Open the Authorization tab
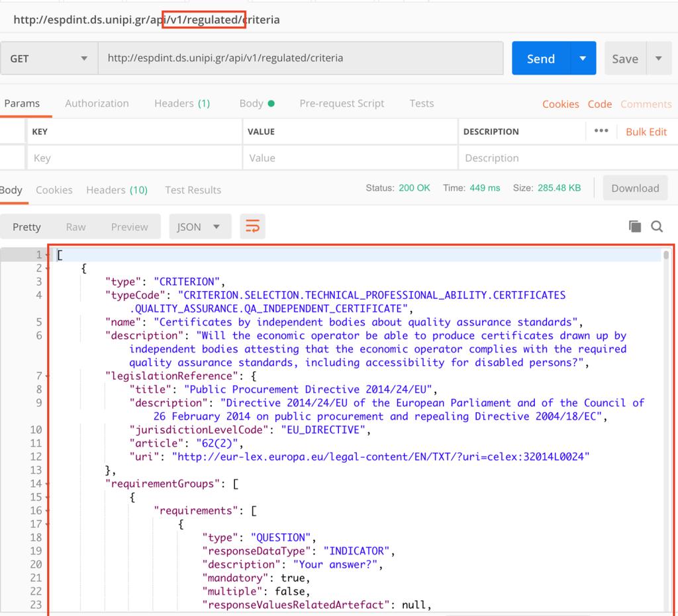 97,104
